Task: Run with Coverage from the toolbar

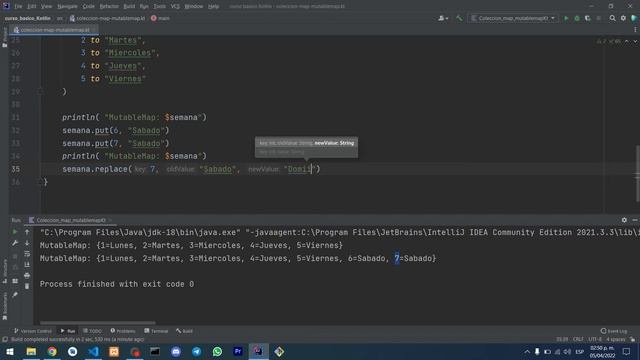Action: 588,18
